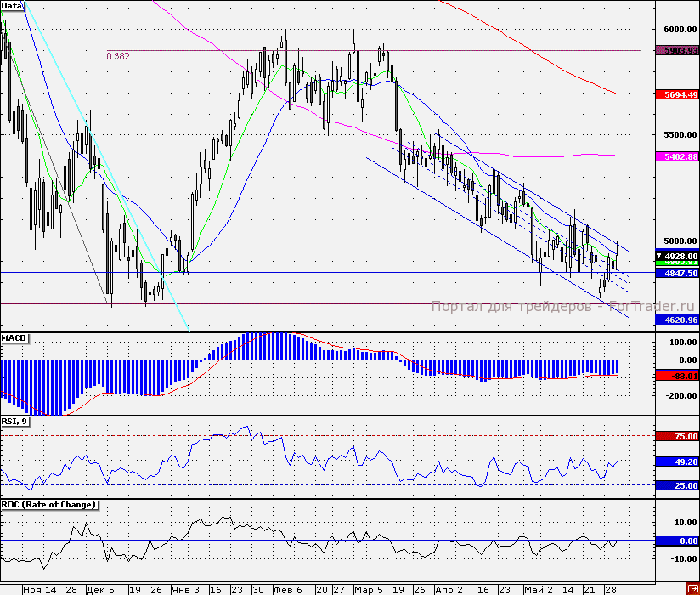Click the Data panel label
Viewport: 700px width, 595px height.
coord(11,6)
